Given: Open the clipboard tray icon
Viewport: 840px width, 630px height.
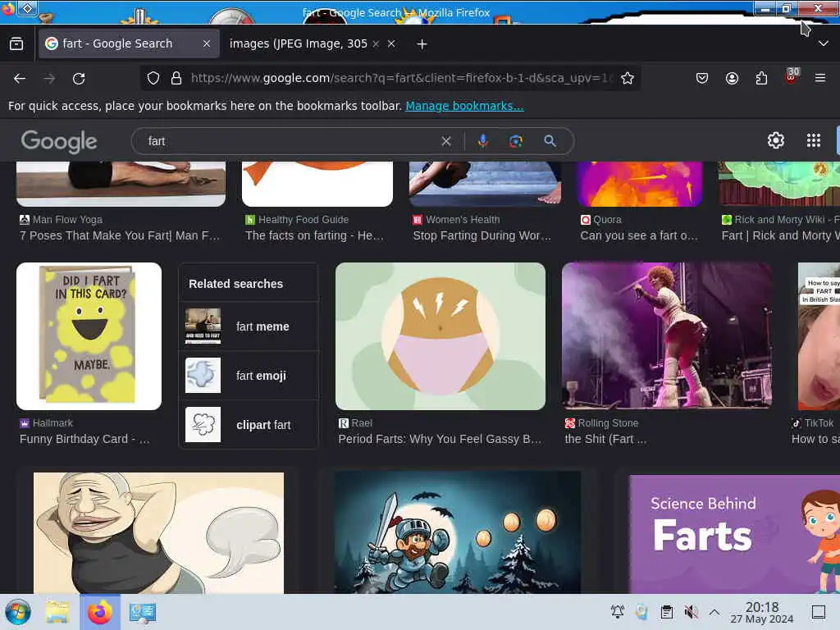Looking at the screenshot, I should (666, 612).
